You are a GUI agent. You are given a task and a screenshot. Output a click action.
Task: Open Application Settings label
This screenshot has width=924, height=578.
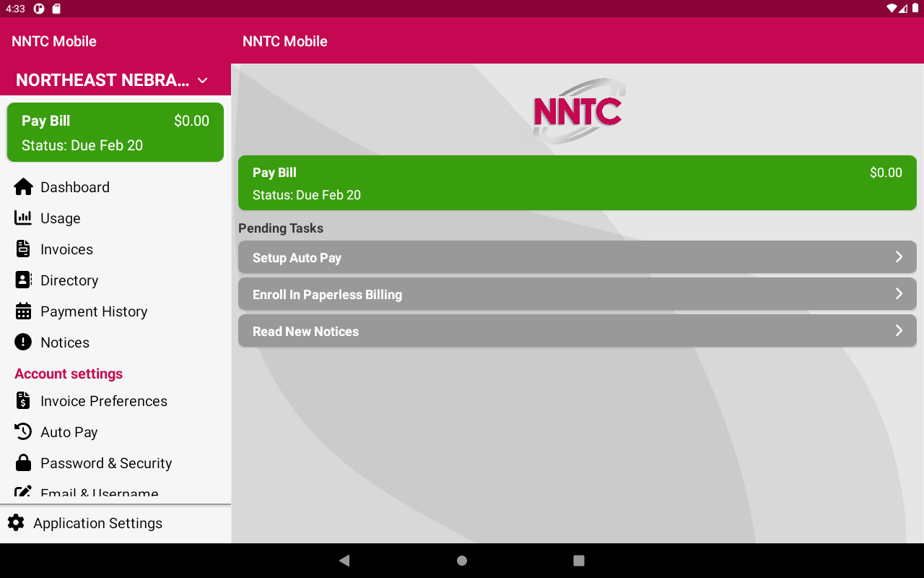(x=97, y=523)
